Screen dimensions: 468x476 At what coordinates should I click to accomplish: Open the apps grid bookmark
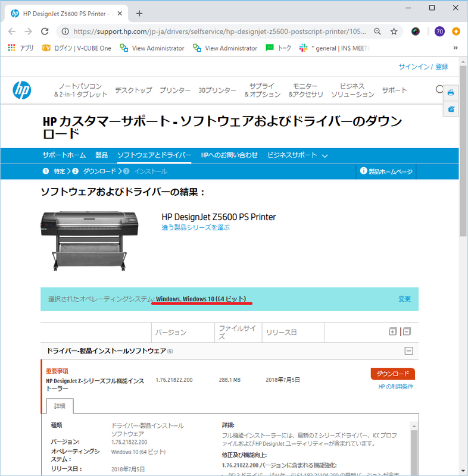click(21, 48)
